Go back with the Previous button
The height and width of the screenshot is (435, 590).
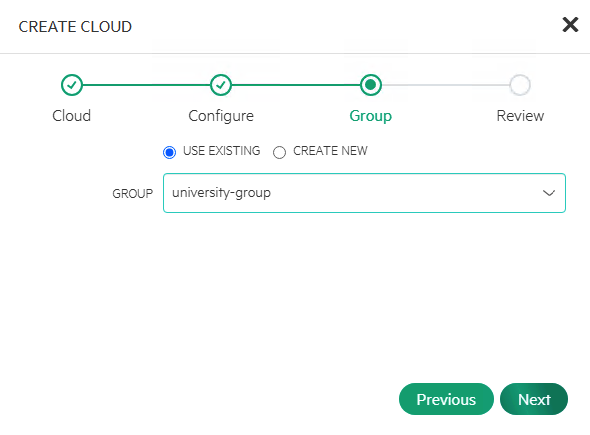(x=446, y=399)
